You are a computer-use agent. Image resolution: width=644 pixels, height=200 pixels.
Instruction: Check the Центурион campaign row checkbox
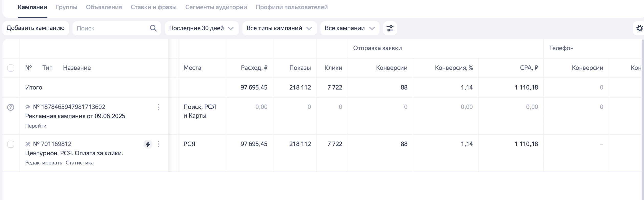[11, 144]
